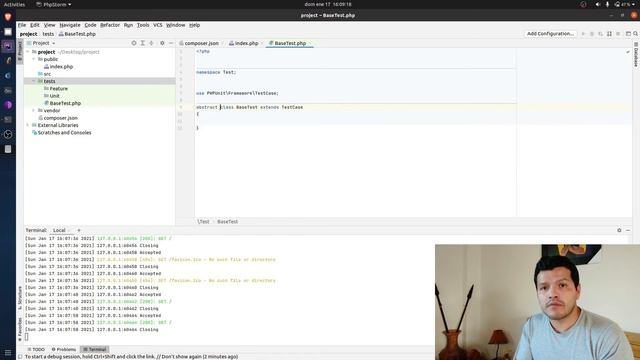Open the Navigate menu
Image resolution: width=640 pixels, height=360 pixels.
coord(70,25)
